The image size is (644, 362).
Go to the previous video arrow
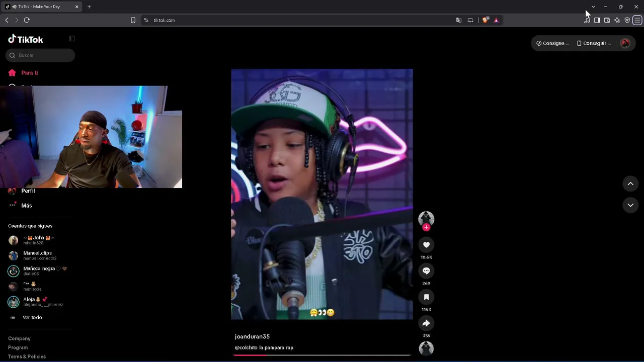(630, 184)
